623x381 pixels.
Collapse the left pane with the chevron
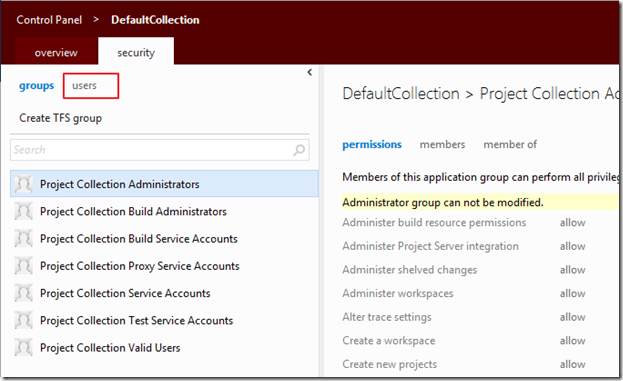click(310, 72)
